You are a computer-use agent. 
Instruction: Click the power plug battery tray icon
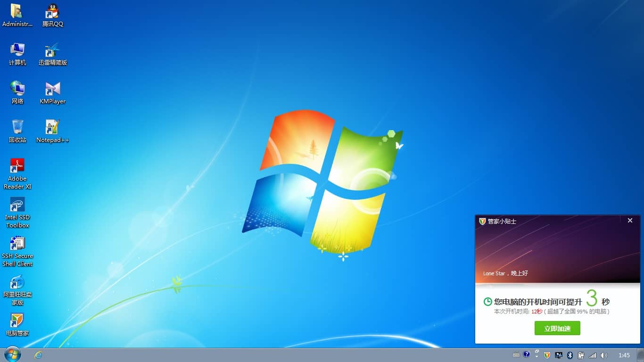point(581,355)
